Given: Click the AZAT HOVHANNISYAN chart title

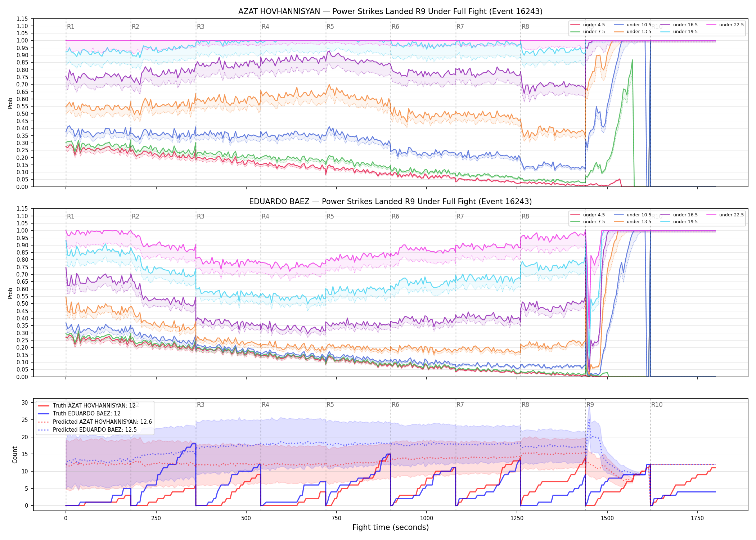Looking at the screenshot, I should [390, 12].
